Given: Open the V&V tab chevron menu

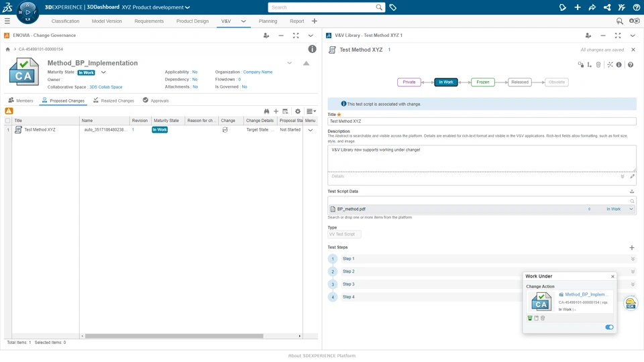Looking at the screenshot, I should pyautogui.click(x=244, y=21).
